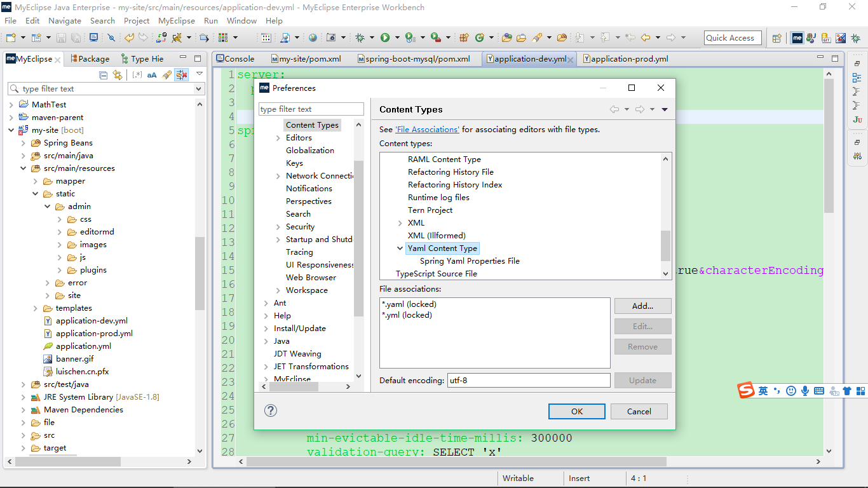Click the Open Perspective icon
The height and width of the screenshot is (488, 868).
[776, 38]
